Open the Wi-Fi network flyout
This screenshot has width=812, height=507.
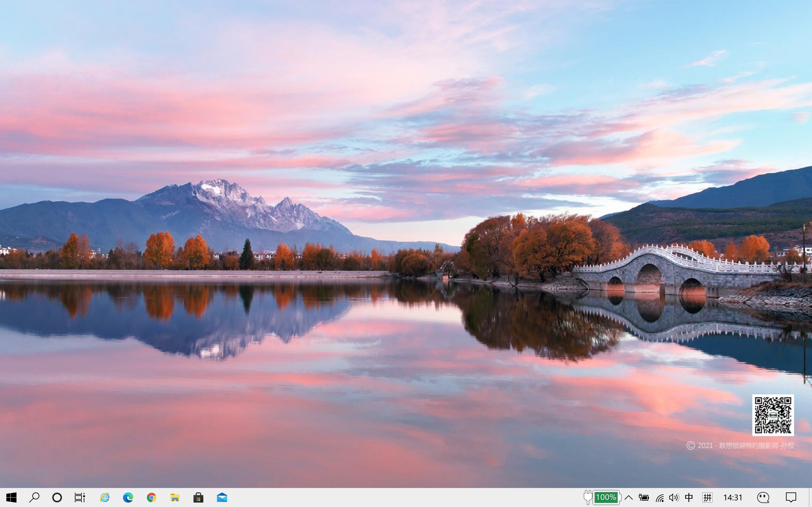click(x=660, y=497)
